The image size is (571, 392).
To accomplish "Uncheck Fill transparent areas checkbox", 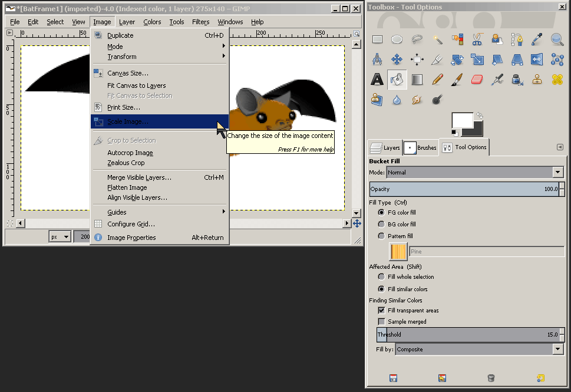I will (x=381, y=311).
